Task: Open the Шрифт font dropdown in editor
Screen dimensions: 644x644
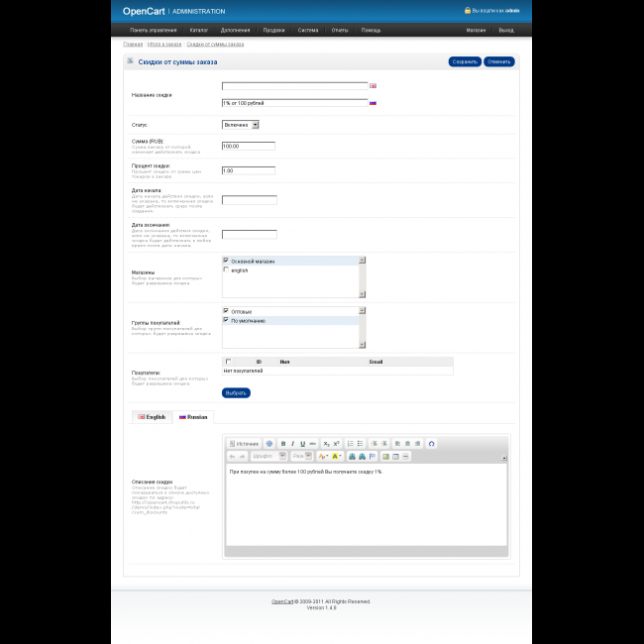Action: coord(268,456)
